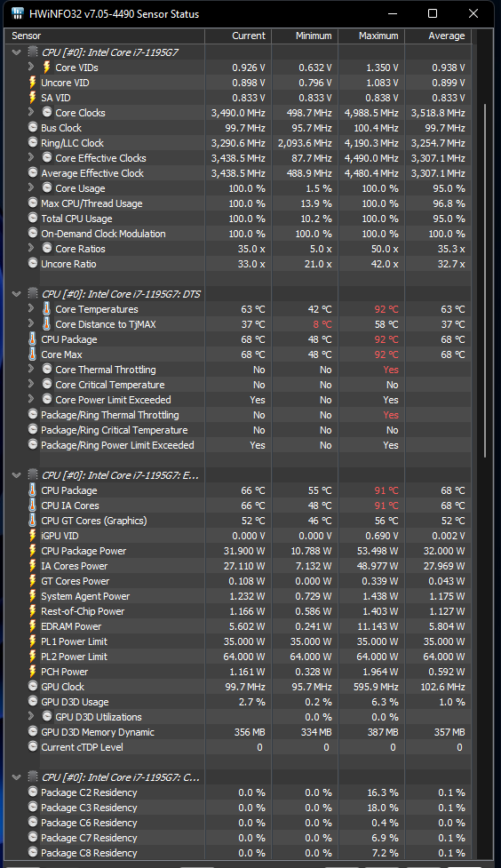Click the Minimum column header
The image size is (501, 868).
pyautogui.click(x=305, y=36)
